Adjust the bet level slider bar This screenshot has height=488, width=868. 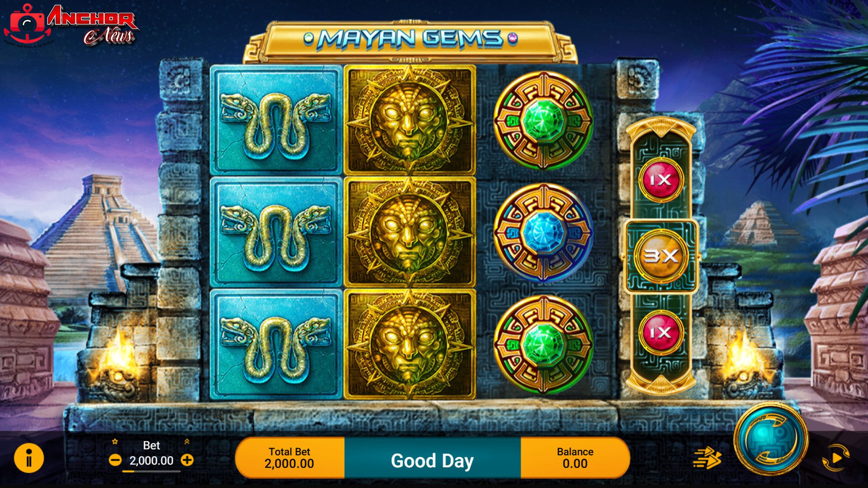click(151, 471)
